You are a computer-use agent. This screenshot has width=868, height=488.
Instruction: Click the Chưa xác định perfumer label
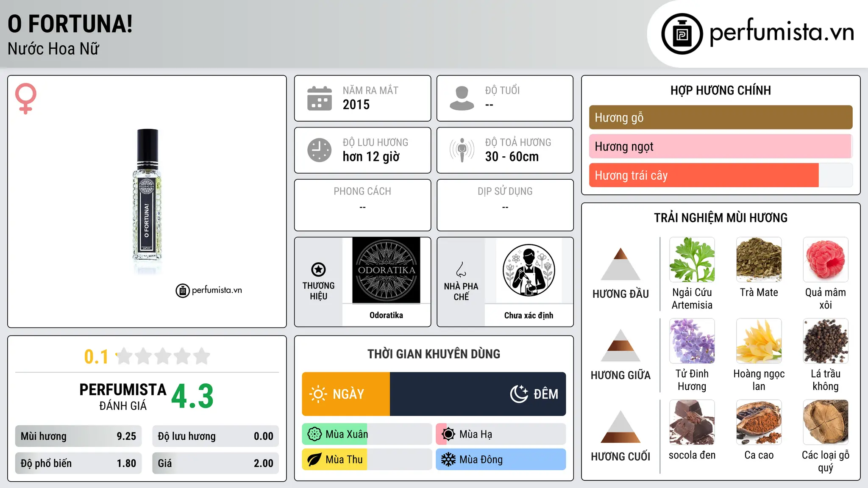click(529, 315)
